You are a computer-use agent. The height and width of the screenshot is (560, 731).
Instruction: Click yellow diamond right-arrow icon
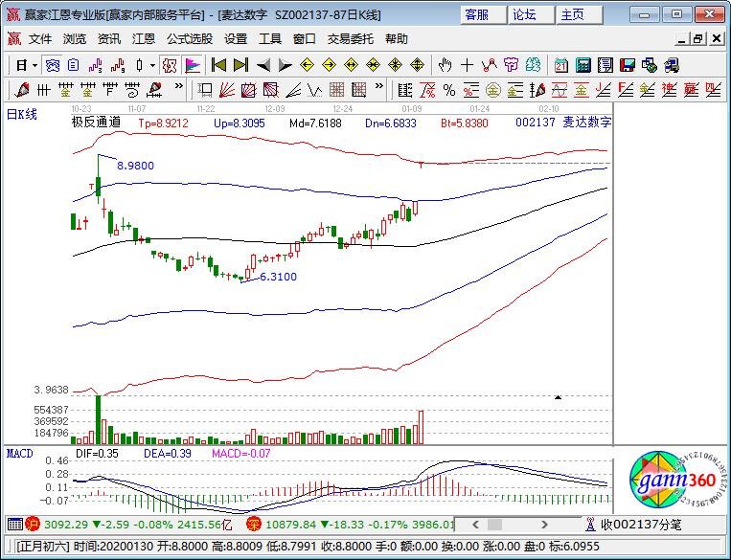[x=329, y=65]
